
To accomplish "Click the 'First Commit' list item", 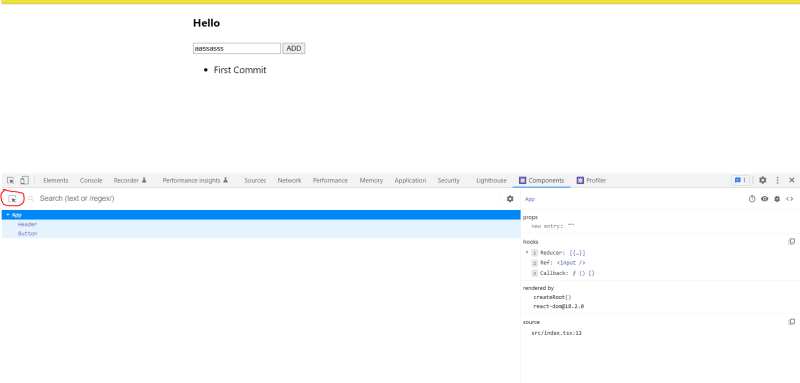I will [x=240, y=70].
